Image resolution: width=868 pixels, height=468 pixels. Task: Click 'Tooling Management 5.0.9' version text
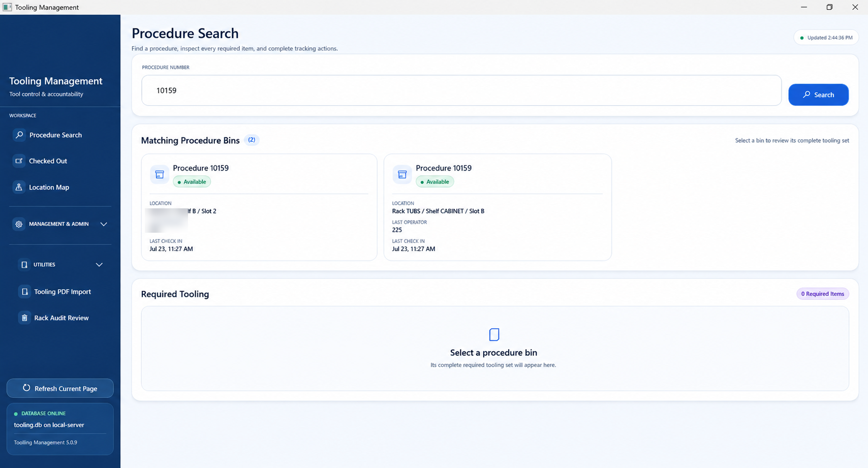tap(45, 443)
